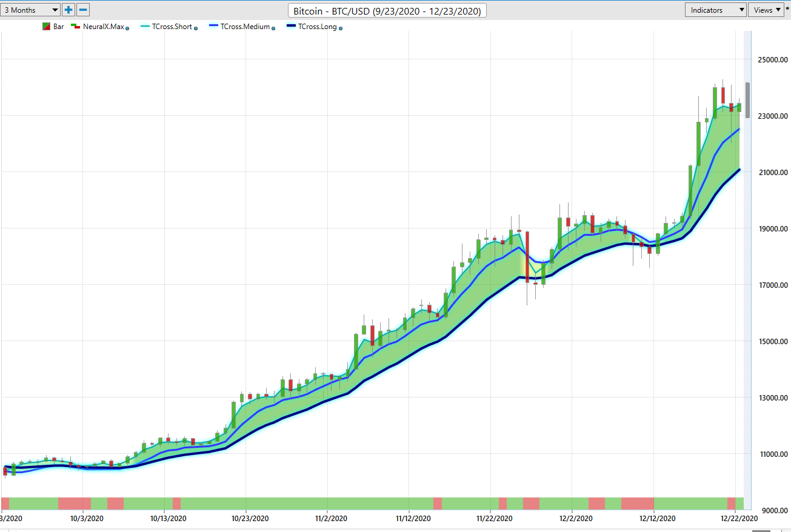Open the 3 Months timeframe dropdown
The image size is (791, 532).
(31, 10)
